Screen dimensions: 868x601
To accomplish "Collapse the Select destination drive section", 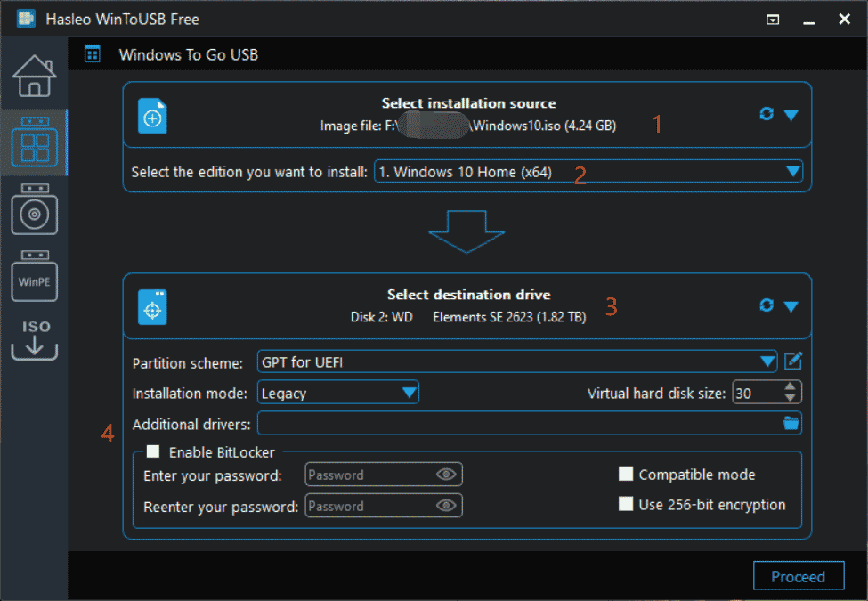I will 790,305.
